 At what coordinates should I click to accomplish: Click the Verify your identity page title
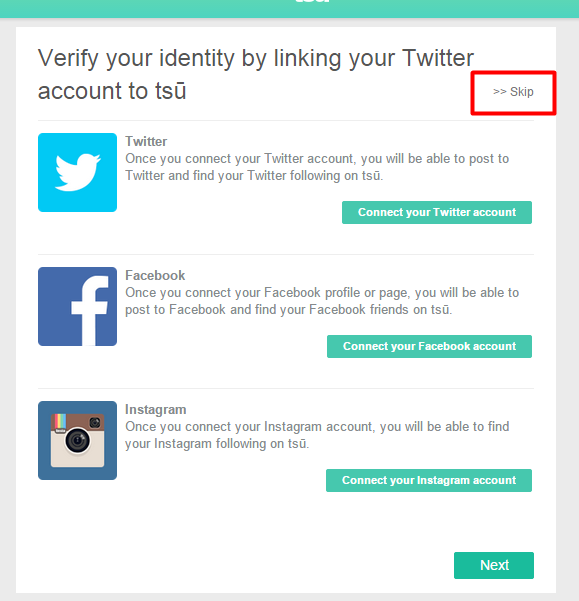click(256, 74)
